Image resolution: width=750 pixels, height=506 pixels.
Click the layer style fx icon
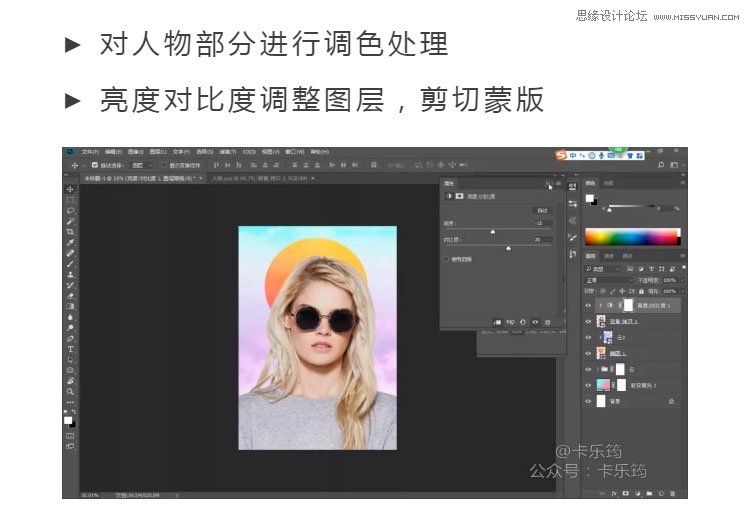[613, 493]
